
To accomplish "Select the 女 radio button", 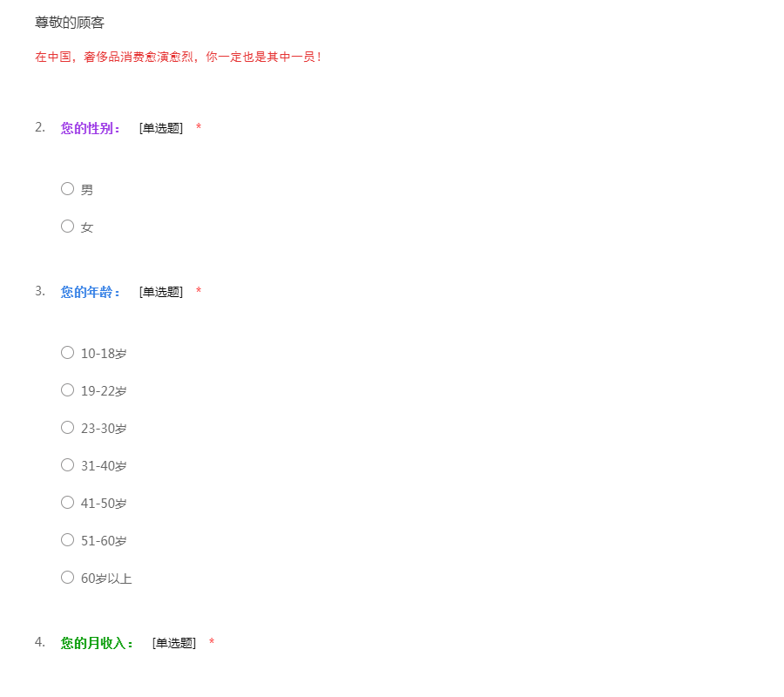I will click(67, 227).
